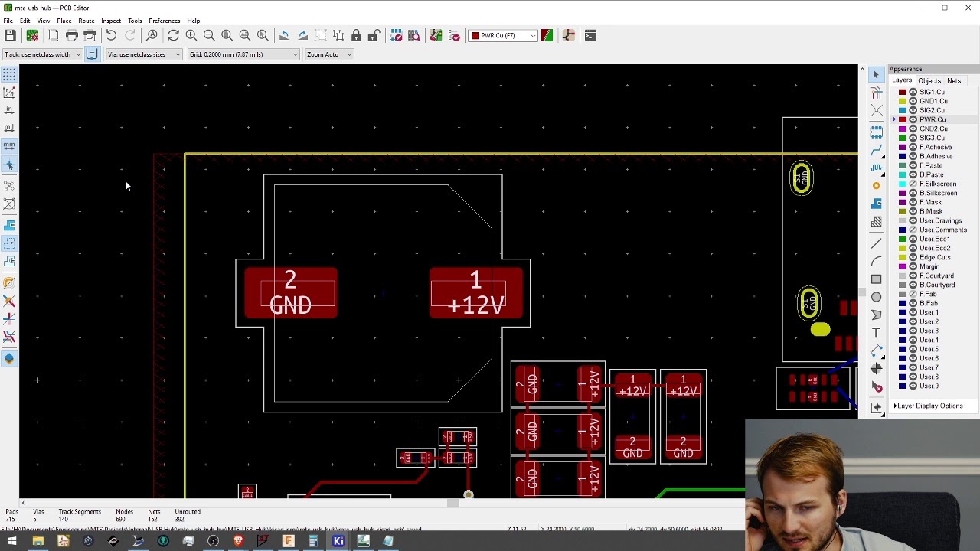Zoom out of the board
This screenshot has width=980, height=551.
pyautogui.click(x=209, y=35)
